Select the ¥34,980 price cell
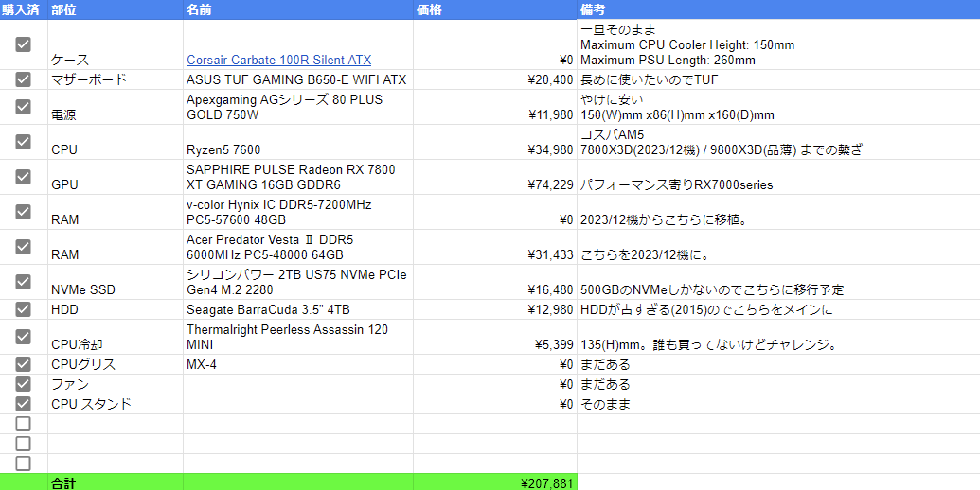The width and height of the screenshot is (980, 490). coord(495,142)
